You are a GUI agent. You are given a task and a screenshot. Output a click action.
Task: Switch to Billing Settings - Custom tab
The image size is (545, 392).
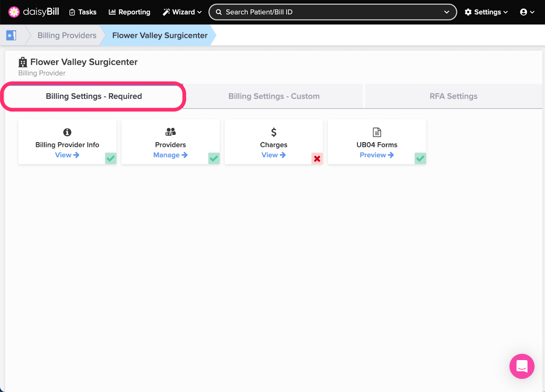(274, 96)
